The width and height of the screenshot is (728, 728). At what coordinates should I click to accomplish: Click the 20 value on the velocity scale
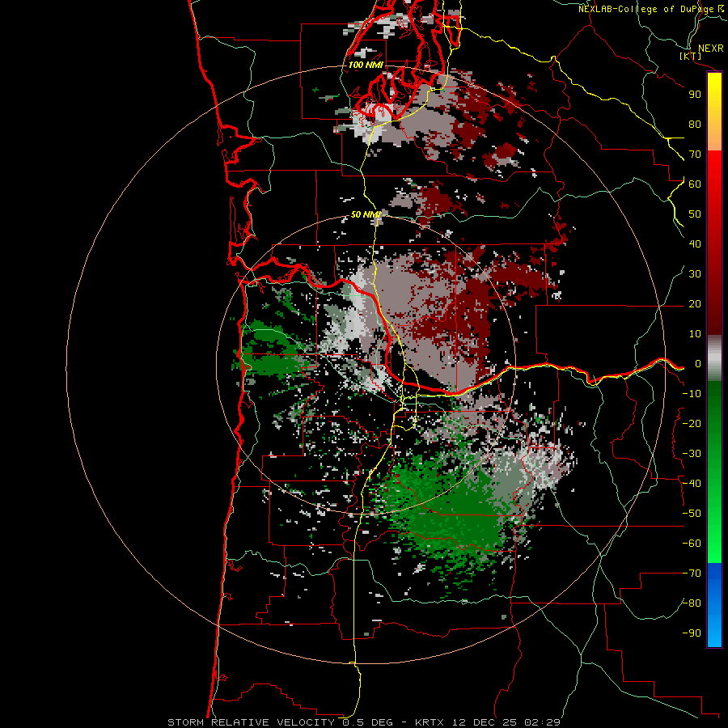pyautogui.click(x=695, y=303)
